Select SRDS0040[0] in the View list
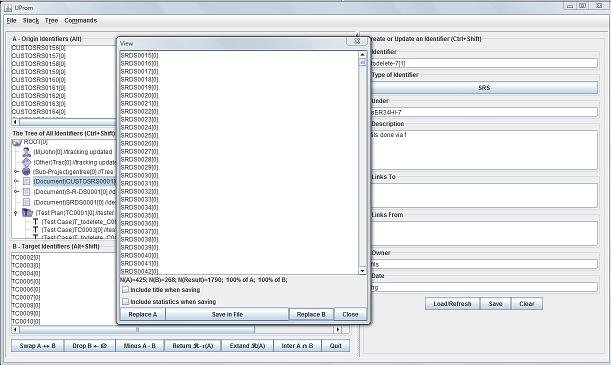Image resolution: width=611 pixels, height=365 pixels. [140, 256]
